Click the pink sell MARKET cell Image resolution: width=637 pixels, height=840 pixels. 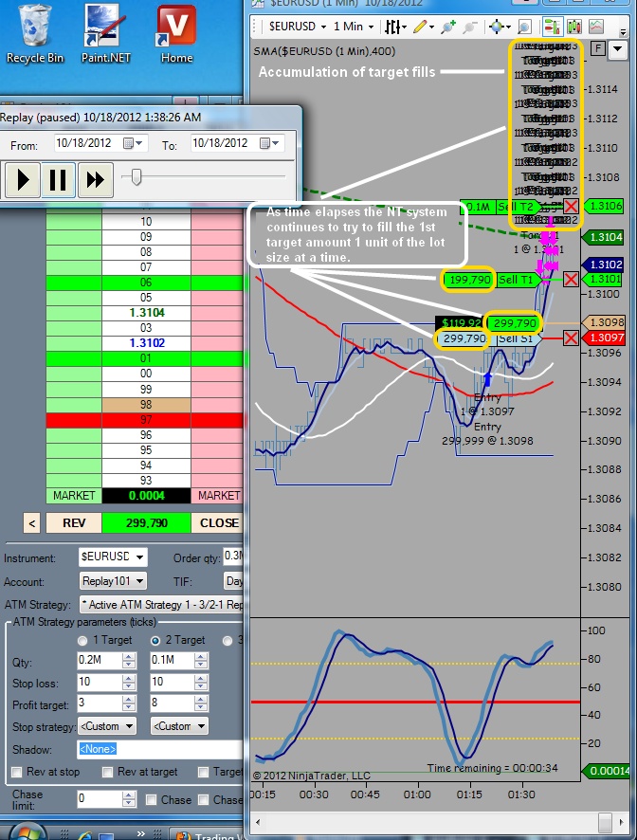point(219,496)
